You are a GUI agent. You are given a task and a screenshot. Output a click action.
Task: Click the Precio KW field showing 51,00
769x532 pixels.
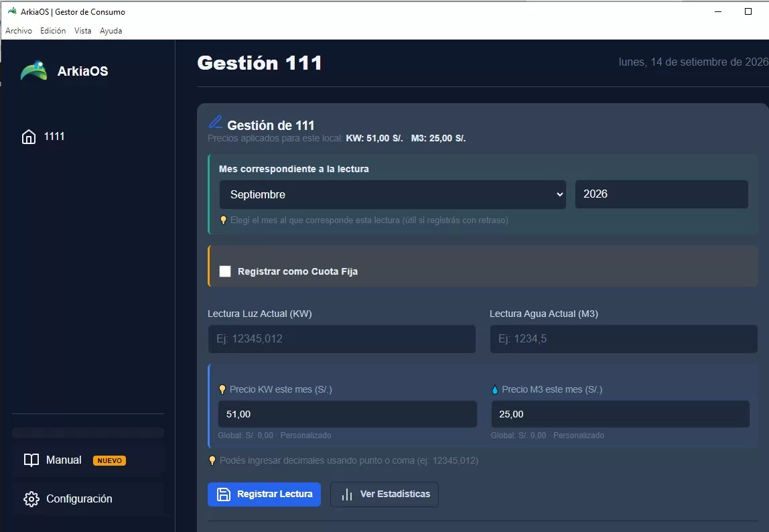click(x=348, y=414)
